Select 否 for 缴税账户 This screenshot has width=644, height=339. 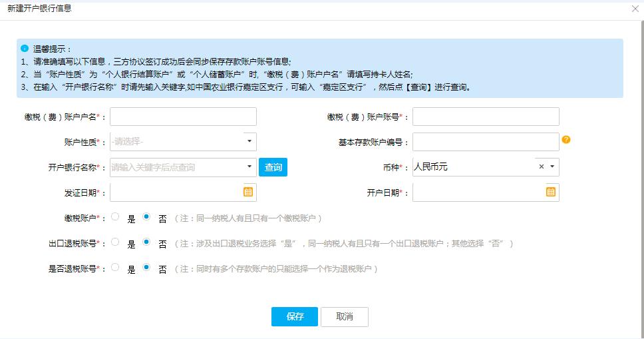[146, 216]
